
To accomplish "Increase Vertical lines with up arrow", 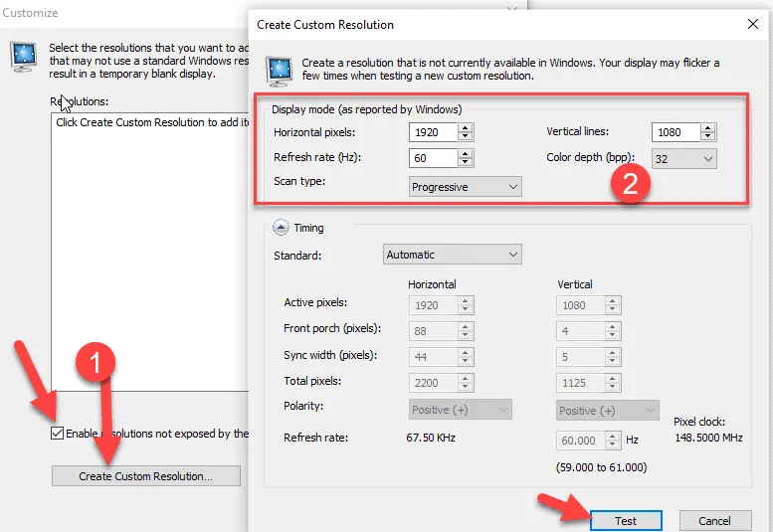I will click(708, 128).
